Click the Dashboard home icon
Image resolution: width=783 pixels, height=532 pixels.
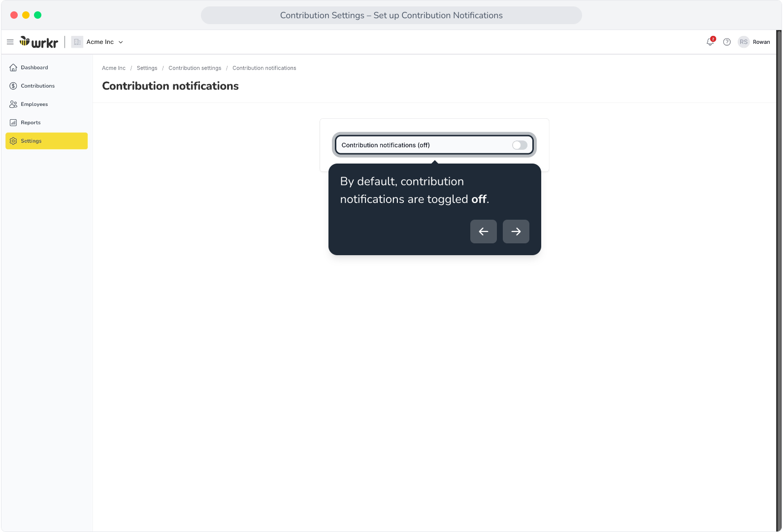point(13,67)
